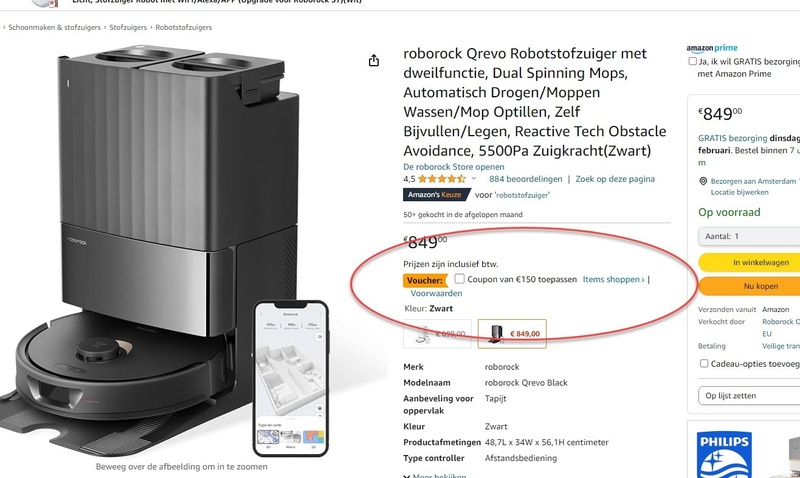Click the location pin icon by Bezorgen aan Amsterdam
This screenshot has width=800, height=478.
pos(703,181)
